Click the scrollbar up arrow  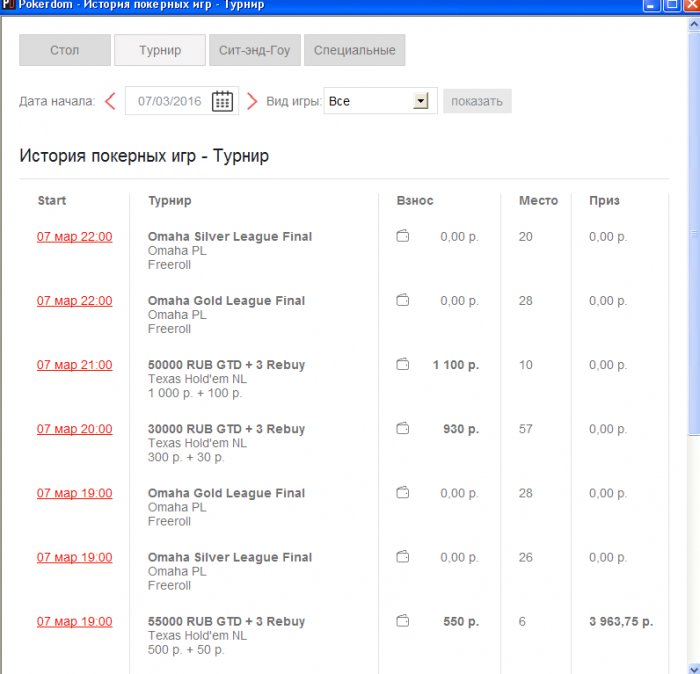click(694, 24)
